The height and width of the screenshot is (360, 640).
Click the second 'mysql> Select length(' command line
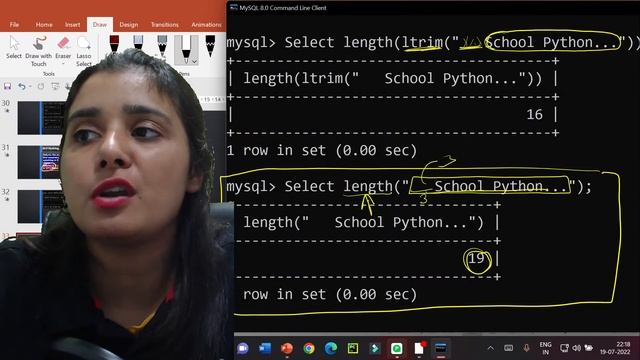point(409,187)
